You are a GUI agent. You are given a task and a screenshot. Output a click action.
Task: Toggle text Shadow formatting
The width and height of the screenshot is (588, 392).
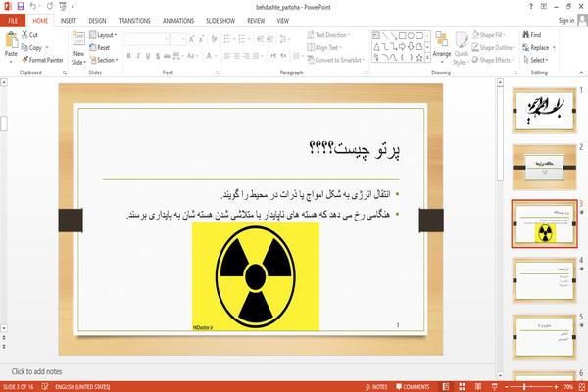(x=158, y=56)
